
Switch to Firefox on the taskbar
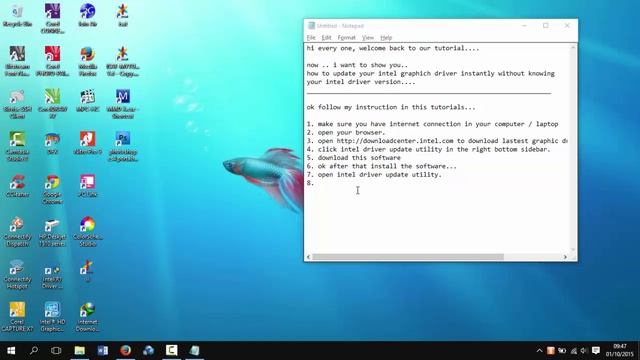pos(125,351)
